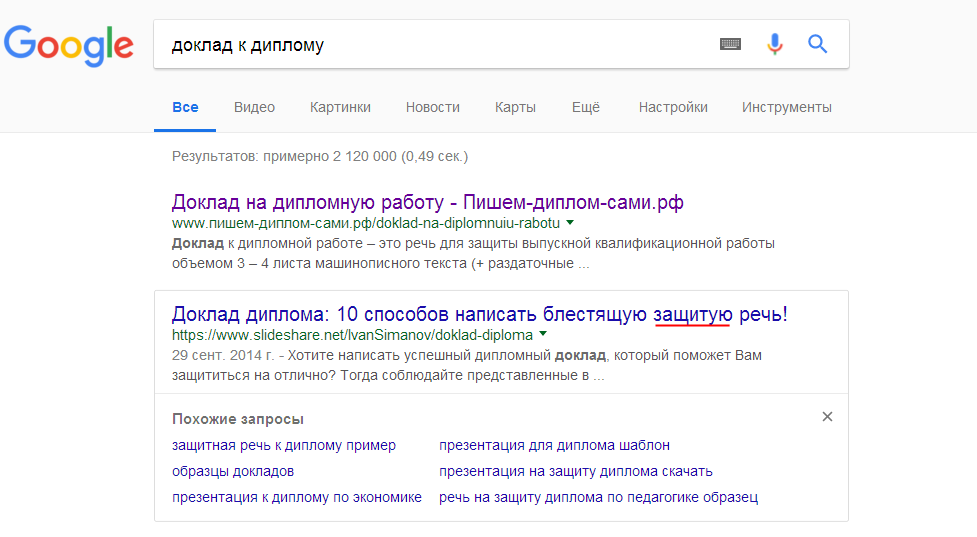
Task: Select related query образцы докладов
Action: point(233,471)
